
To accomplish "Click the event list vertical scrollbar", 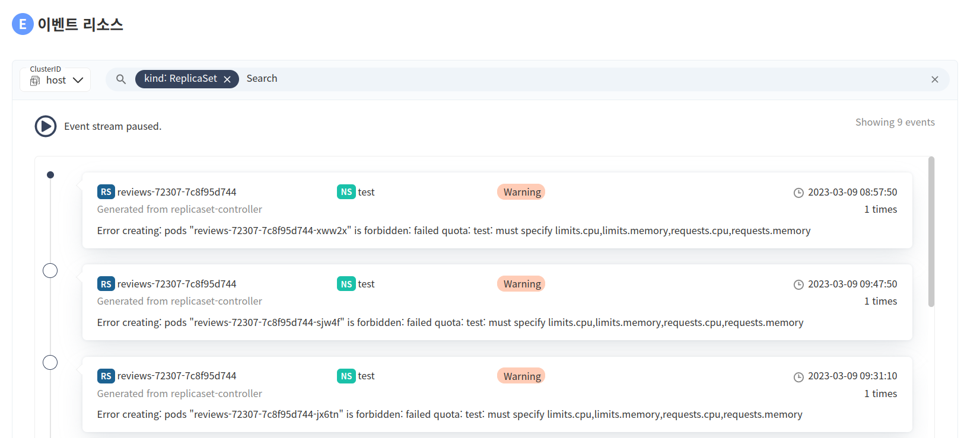I will 931,232.
